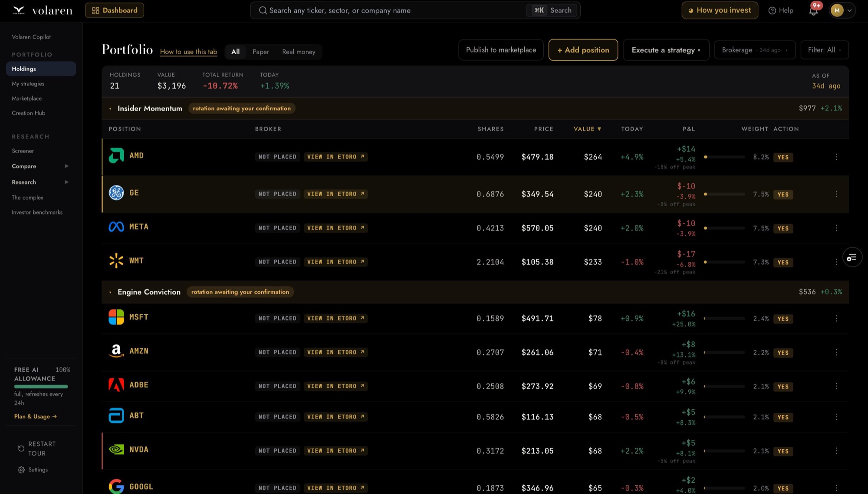868x494 pixels.
Task: Click the GOOGL Google logo
Action: (116, 487)
